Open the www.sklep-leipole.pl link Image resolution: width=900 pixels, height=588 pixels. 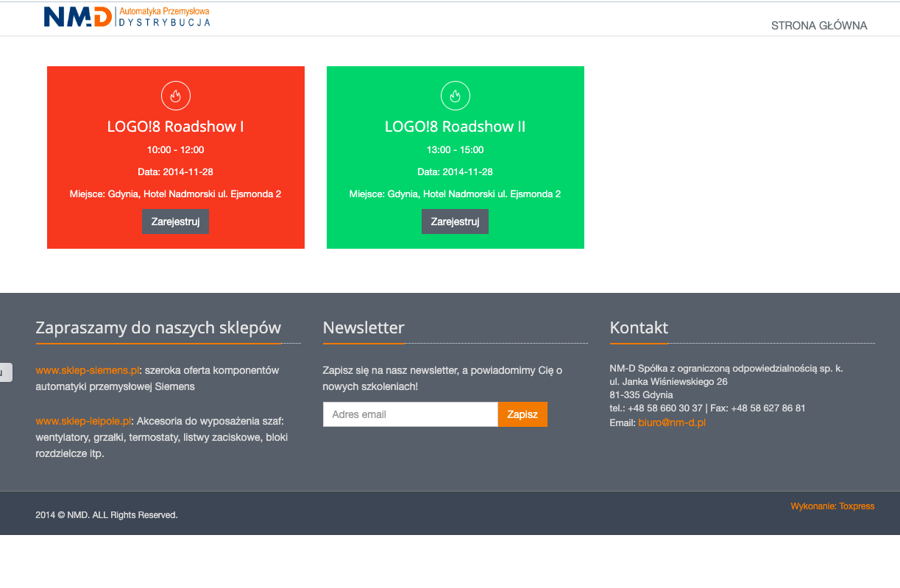(x=84, y=421)
